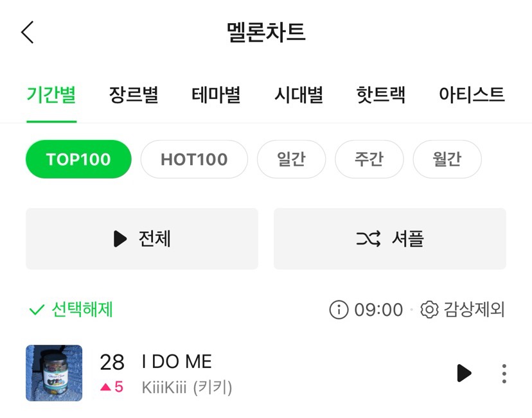The height and width of the screenshot is (418, 532).
Task: Choose the 월간 monthly chart pill
Action: tap(447, 159)
